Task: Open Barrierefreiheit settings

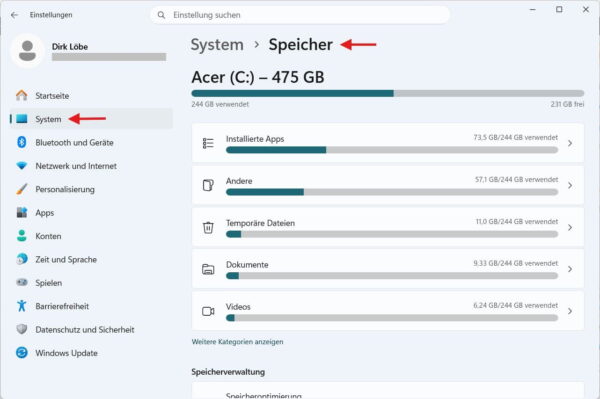Action: coord(91,306)
